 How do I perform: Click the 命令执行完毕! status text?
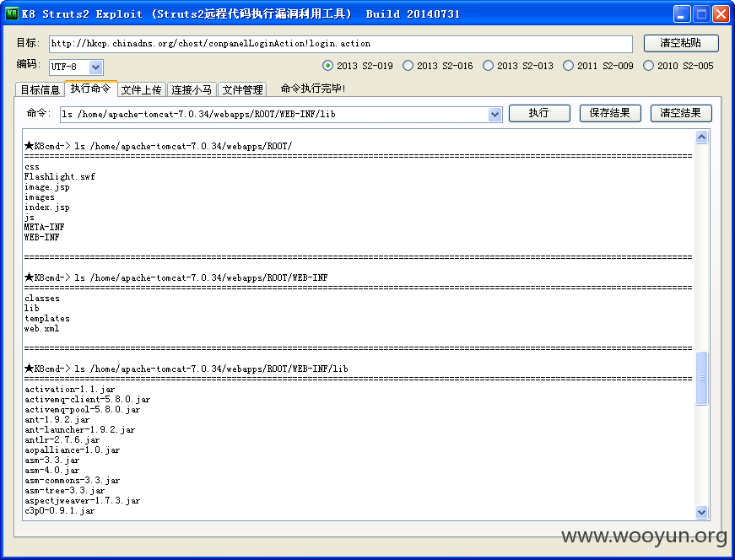coord(313,89)
